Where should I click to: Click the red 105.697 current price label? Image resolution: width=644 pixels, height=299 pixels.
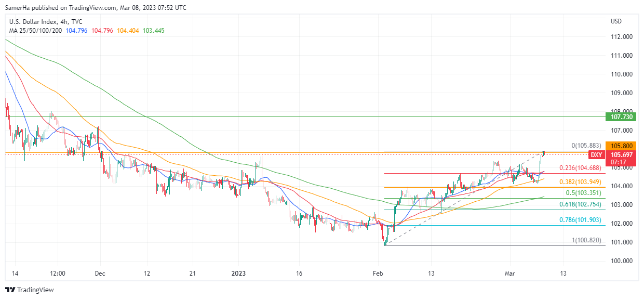tap(621, 155)
